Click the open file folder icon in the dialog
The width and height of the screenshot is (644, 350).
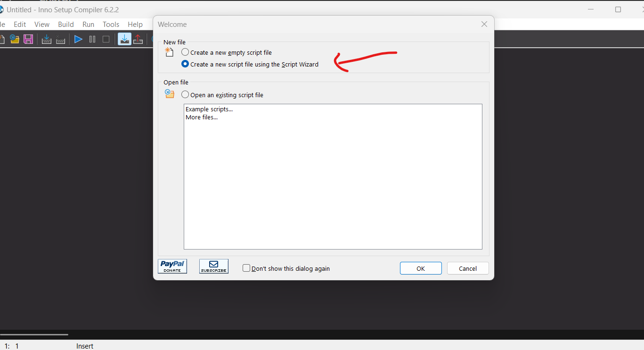click(170, 93)
